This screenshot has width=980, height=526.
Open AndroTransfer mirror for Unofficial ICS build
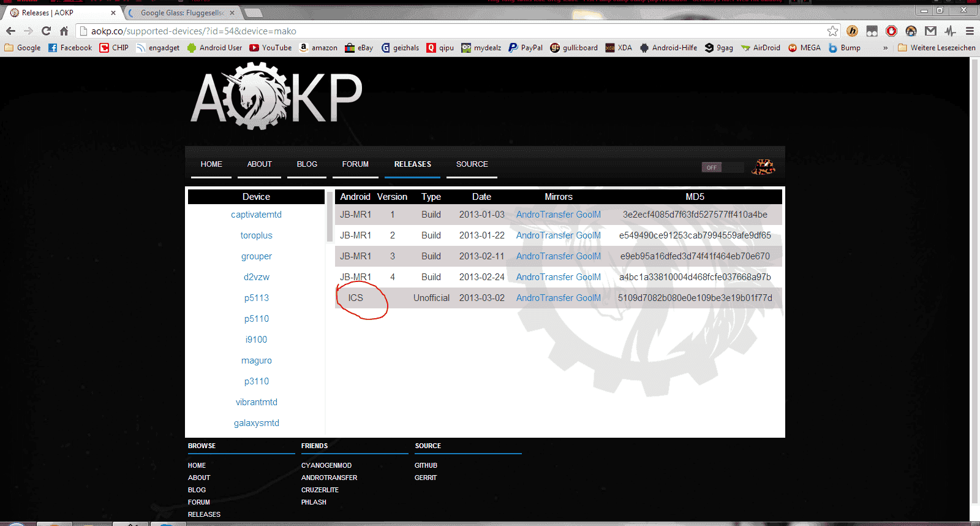click(545, 298)
